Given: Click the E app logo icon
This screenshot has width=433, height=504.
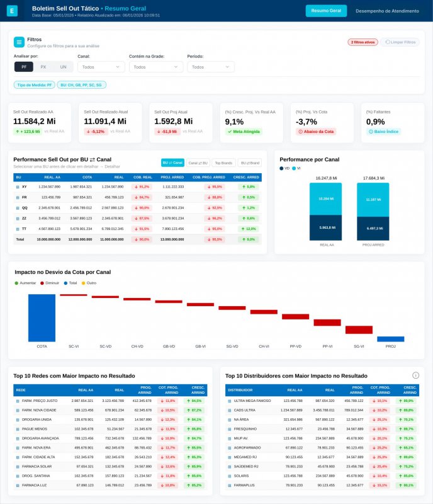Looking at the screenshot, I should point(12,11).
